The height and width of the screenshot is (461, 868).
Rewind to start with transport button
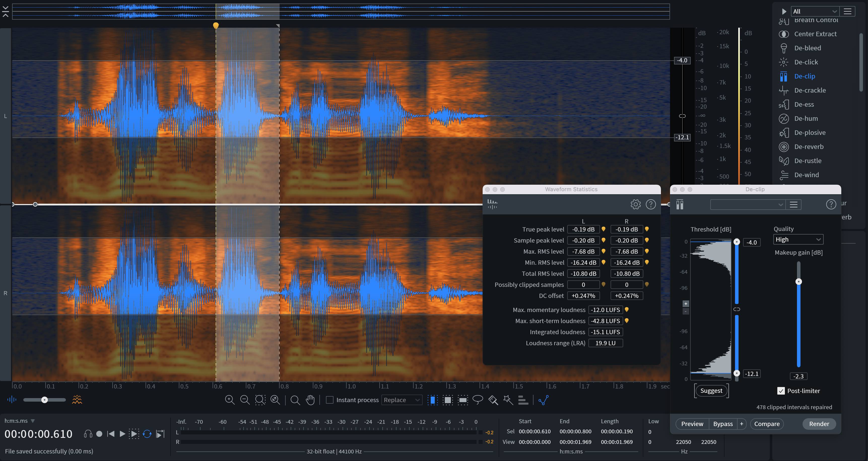[x=111, y=434]
